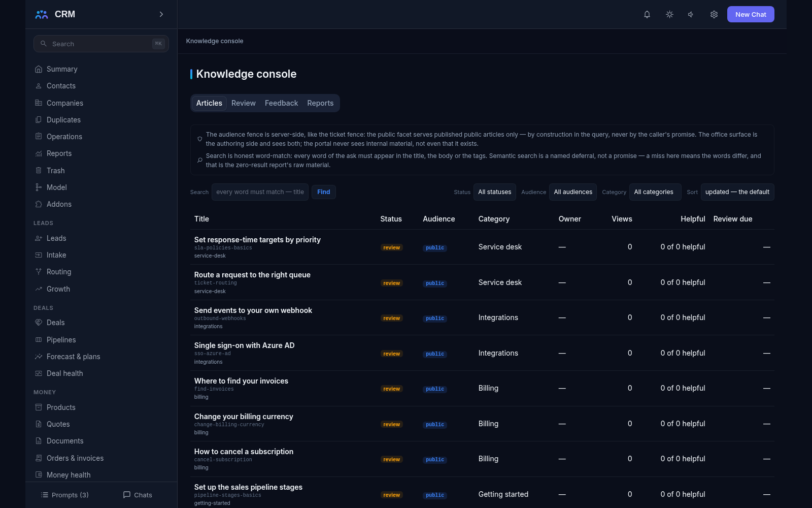
Task: Open Routing via its fork icon
Action: [39, 272]
